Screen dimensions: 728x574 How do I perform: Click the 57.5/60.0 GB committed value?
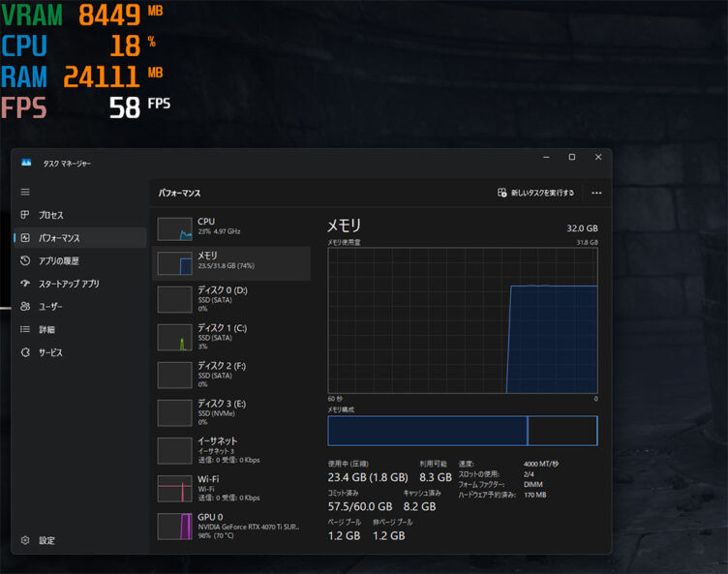click(x=360, y=506)
